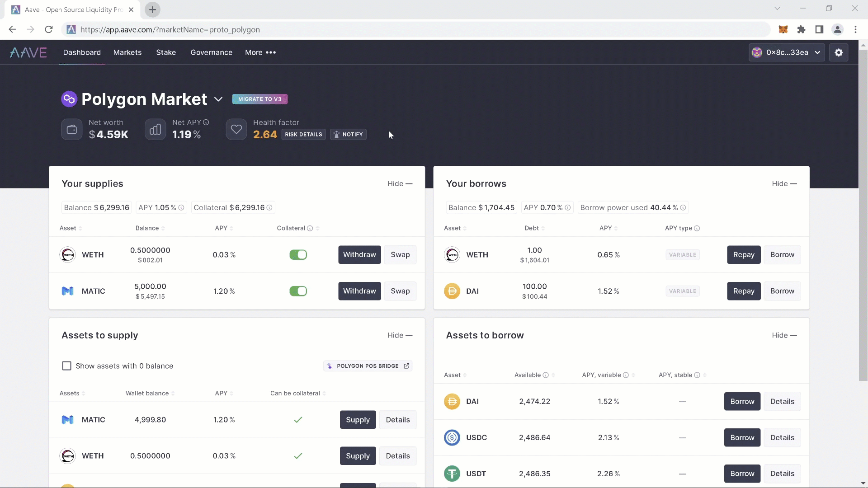Collapse Your supplies with Hide

(x=400, y=184)
